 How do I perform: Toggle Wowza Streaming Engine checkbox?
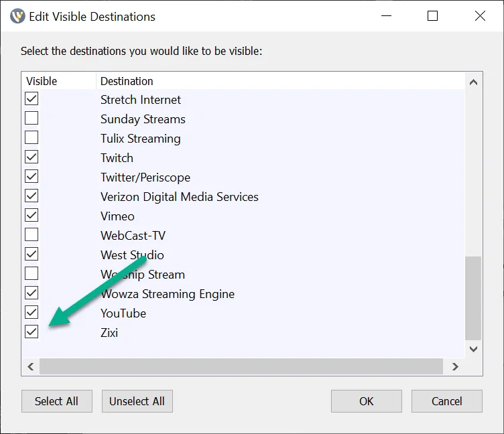31,293
